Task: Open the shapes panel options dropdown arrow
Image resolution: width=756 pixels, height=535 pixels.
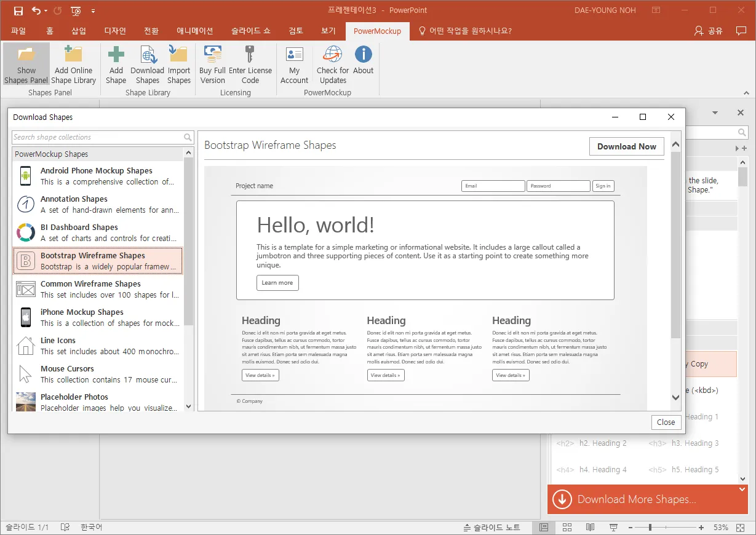Action: 715,113
